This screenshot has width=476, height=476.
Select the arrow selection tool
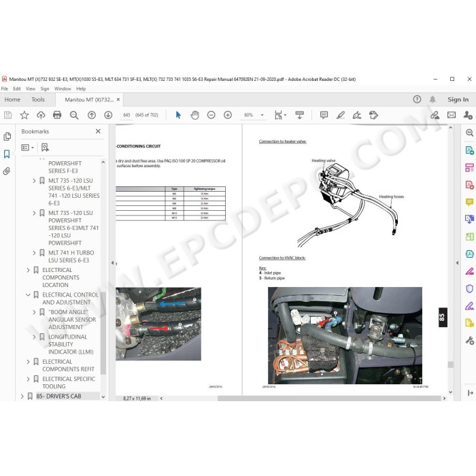click(x=178, y=115)
